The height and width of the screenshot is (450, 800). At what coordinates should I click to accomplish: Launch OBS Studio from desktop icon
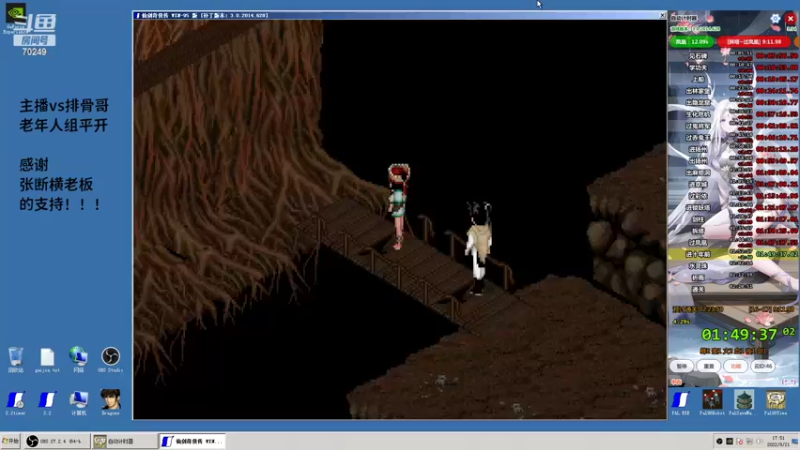click(110, 360)
